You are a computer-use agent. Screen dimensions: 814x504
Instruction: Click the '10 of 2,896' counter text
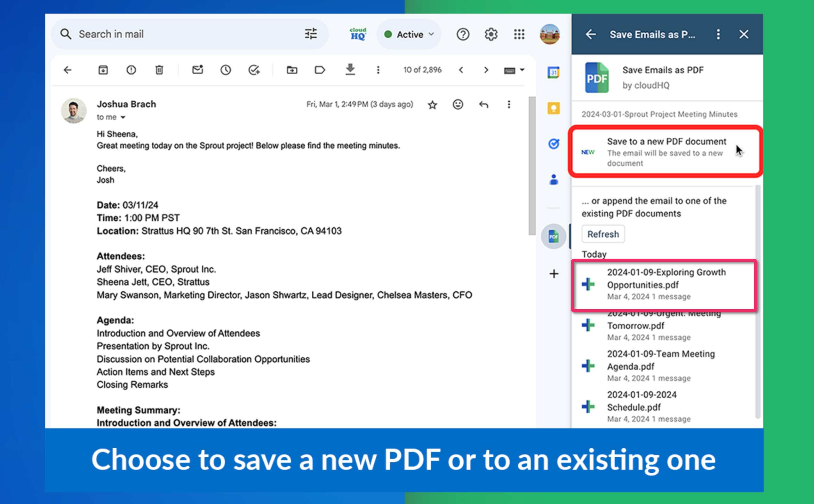422,70
